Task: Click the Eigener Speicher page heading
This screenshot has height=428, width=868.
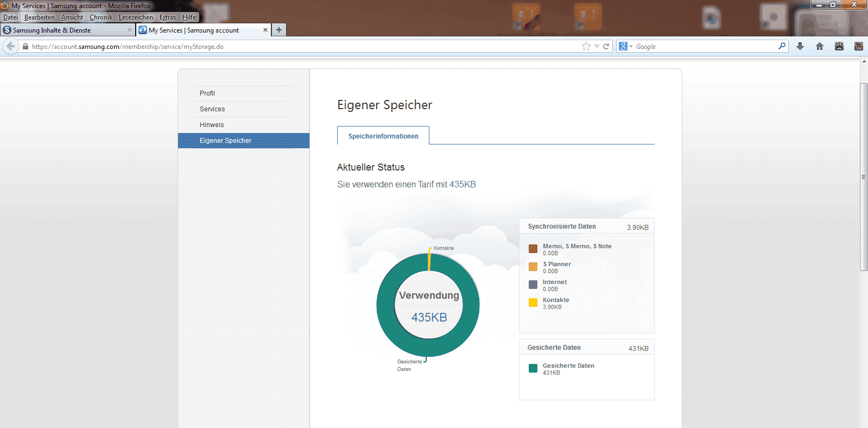Action: pyautogui.click(x=384, y=105)
